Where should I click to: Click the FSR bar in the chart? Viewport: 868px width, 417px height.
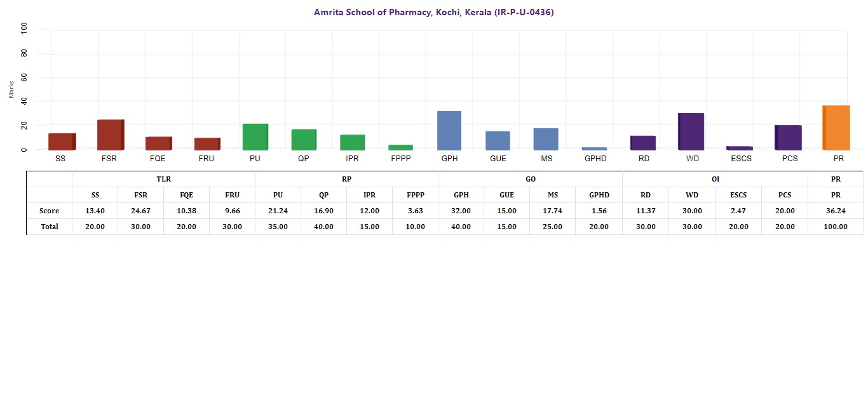tap(111, 135)
